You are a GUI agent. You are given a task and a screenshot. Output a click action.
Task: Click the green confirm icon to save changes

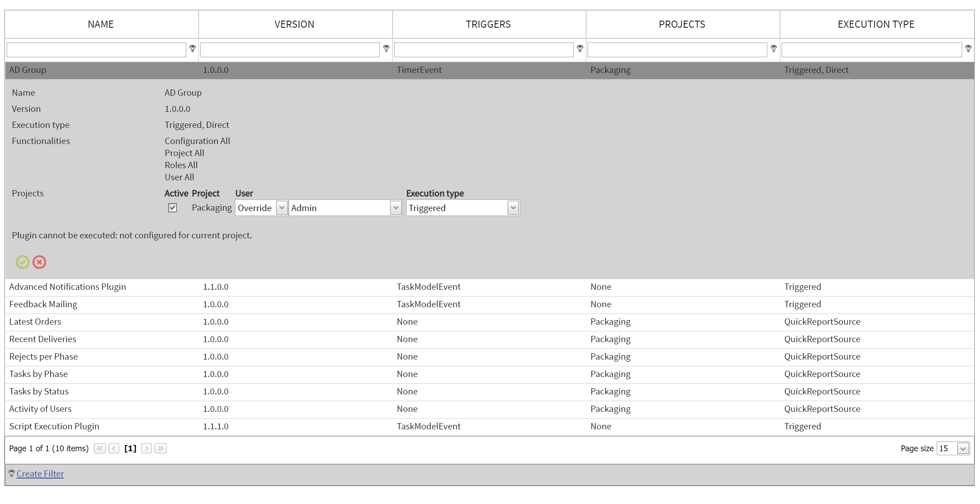[x=23, y=262]
